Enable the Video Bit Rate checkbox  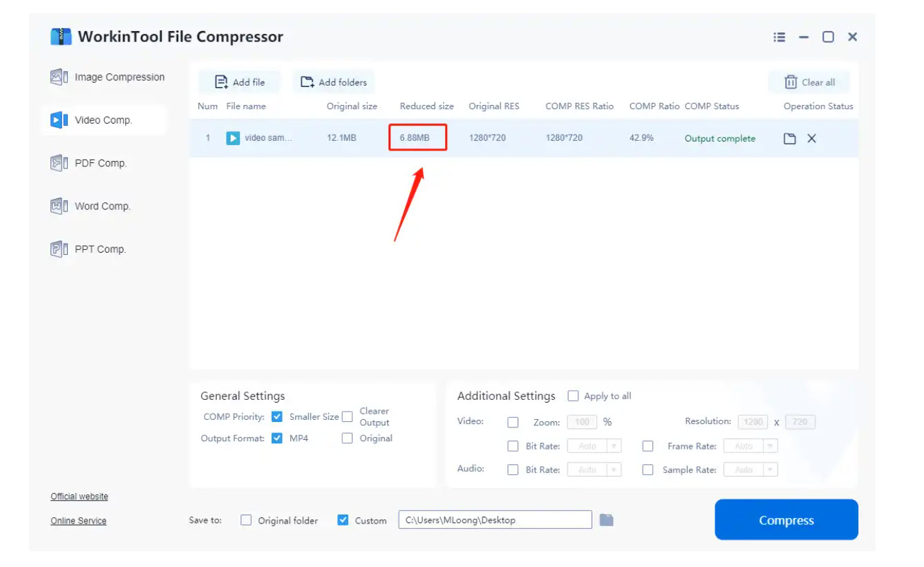tap(513, 446)
